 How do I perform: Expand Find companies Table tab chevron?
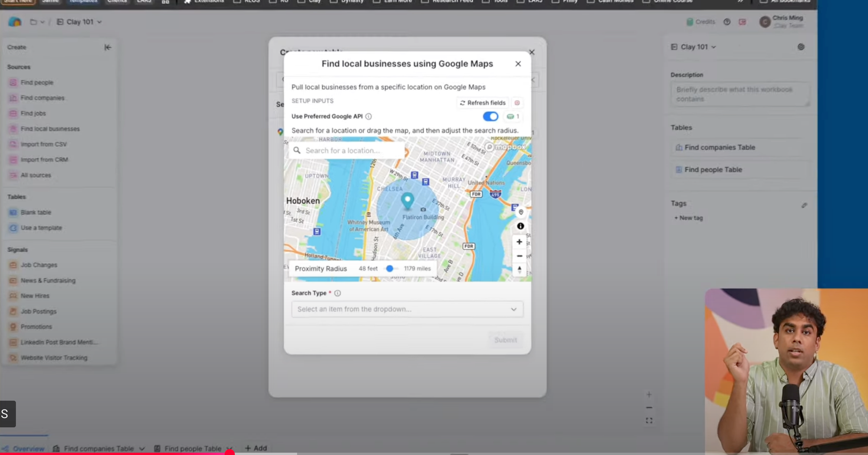[x=142, y=448]
